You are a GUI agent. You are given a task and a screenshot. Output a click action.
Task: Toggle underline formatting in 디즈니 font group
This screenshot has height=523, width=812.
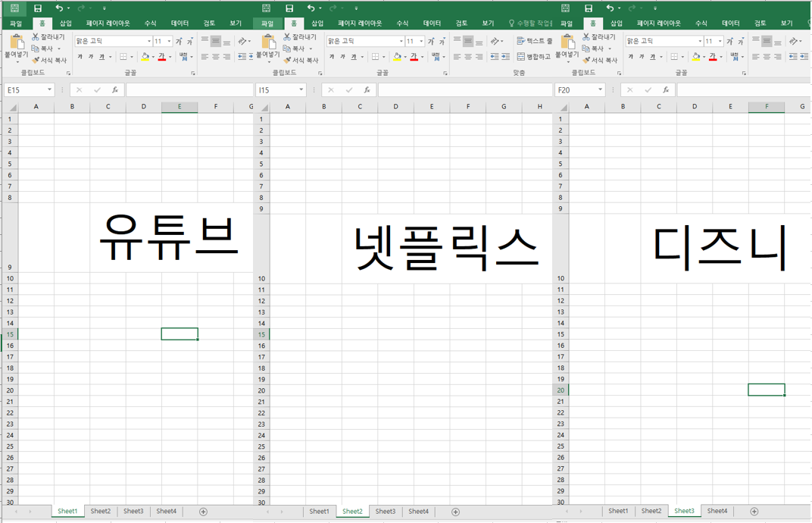click(652, 55)
